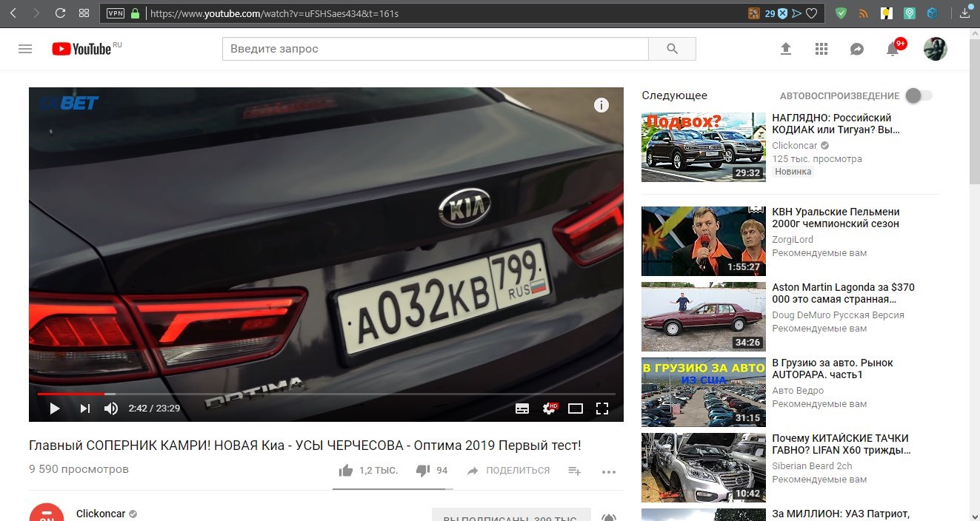
Task: Enter fullscreen video mode
Action: tap(602, 409)
